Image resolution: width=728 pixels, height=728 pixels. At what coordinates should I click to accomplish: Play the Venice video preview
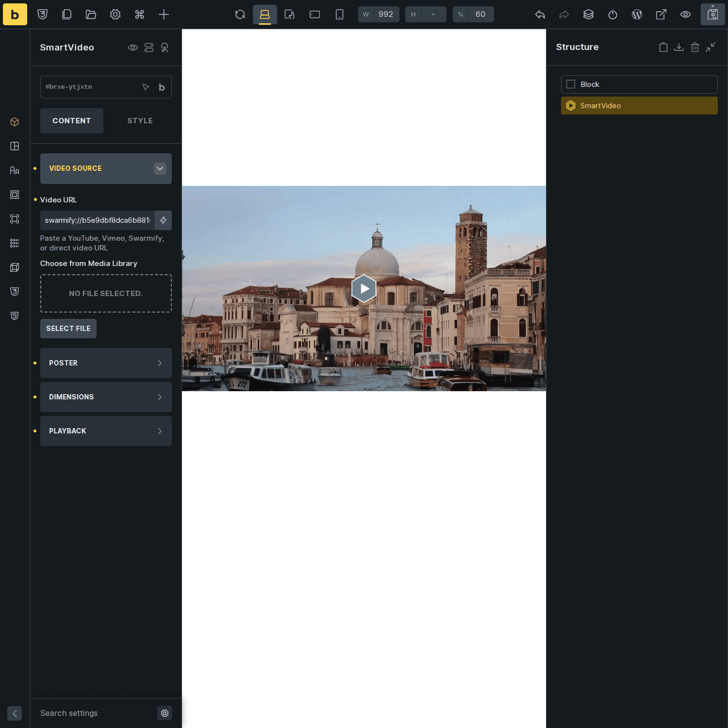coord(364,289)
